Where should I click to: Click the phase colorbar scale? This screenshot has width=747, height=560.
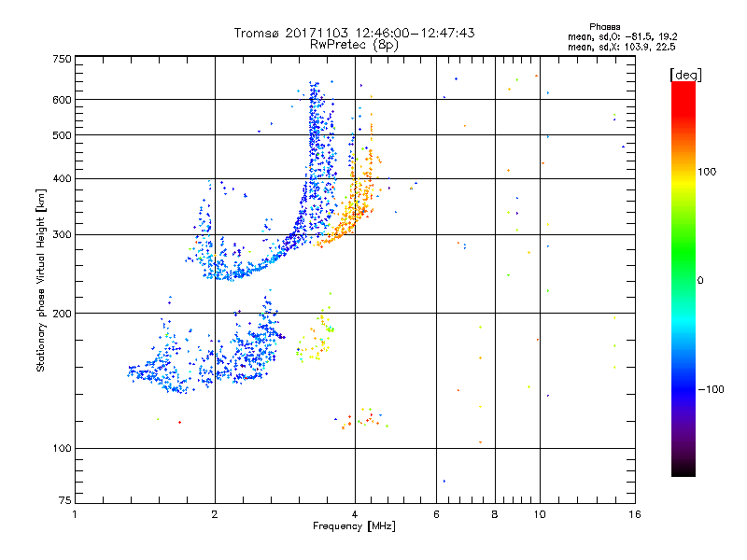pyautogui.click(x=684, y=278)
